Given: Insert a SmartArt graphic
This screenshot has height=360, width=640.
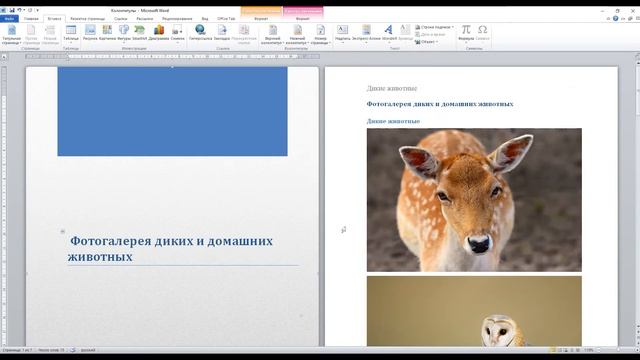Looking at the screenshot, I should pos(140,33).
